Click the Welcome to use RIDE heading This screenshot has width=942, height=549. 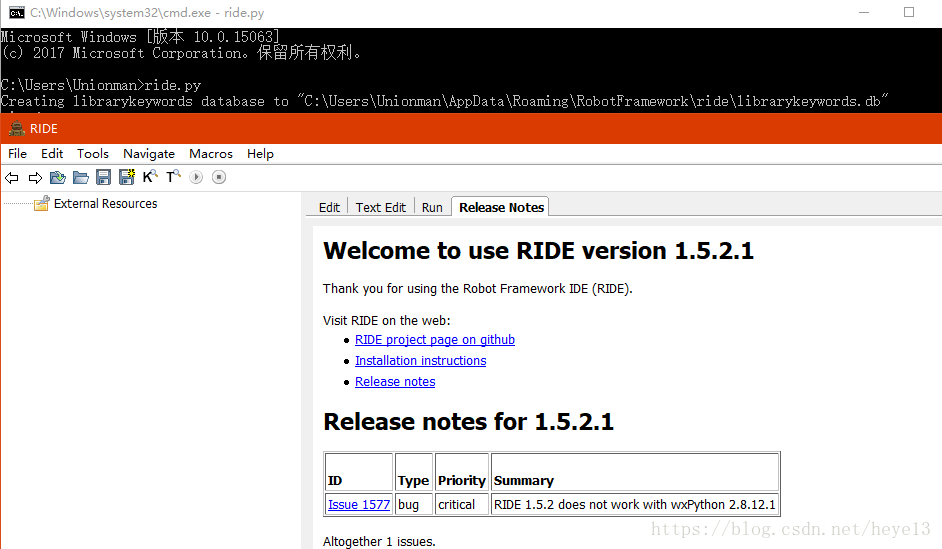pyautogui.click(x=538, y=250)
